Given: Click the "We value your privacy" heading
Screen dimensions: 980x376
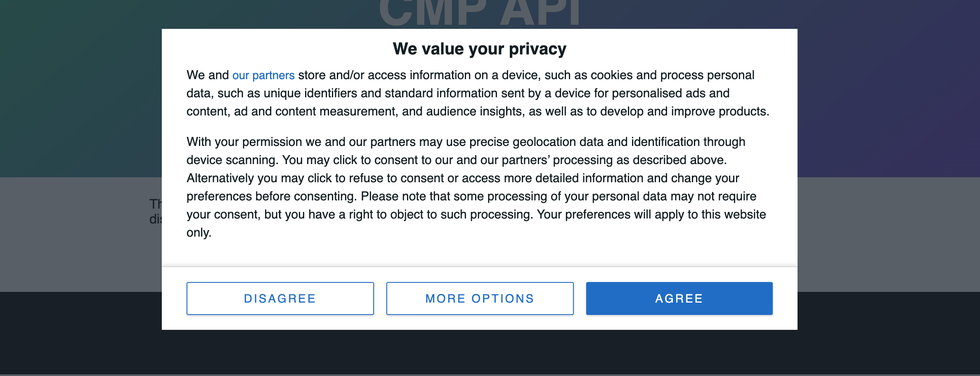Looking at the screenshot, I should [479, 49].
